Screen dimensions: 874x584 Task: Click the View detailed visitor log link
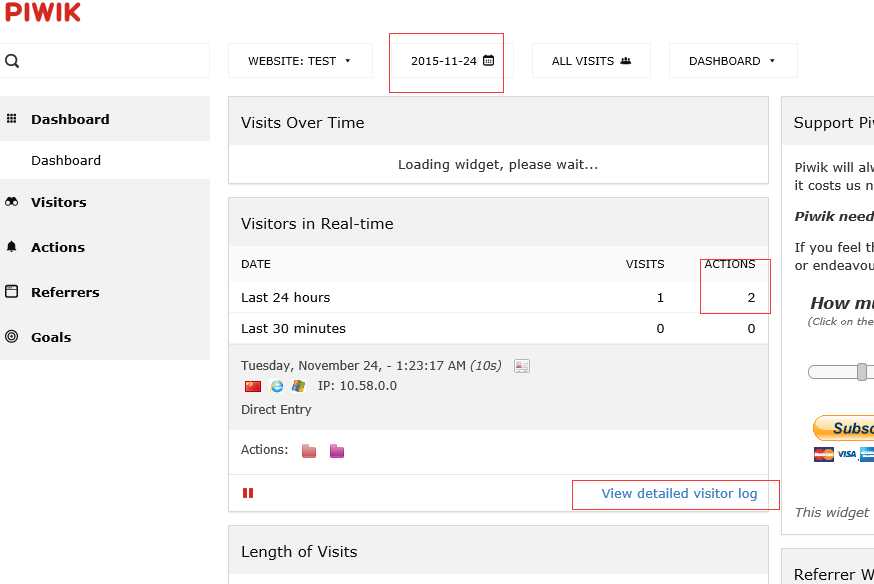point(679,493)
